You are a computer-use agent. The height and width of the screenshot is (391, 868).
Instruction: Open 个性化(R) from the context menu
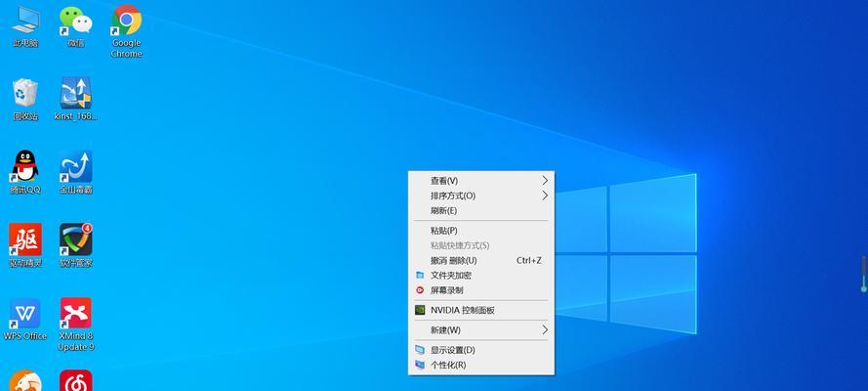(481, 365)
